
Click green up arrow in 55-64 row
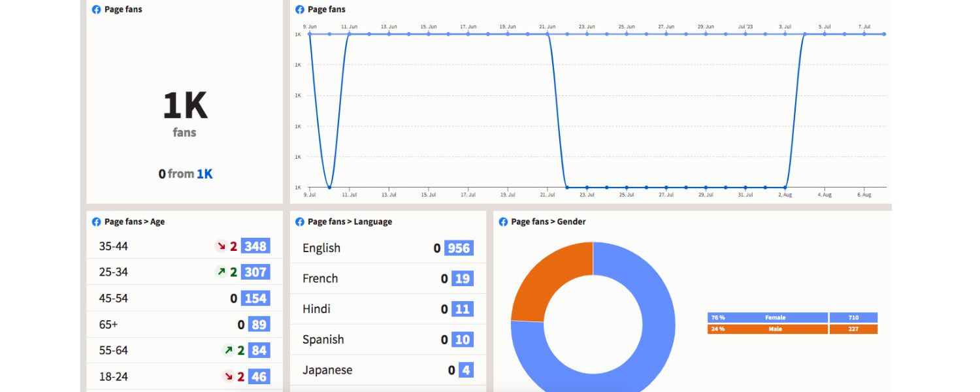(229, 350)
